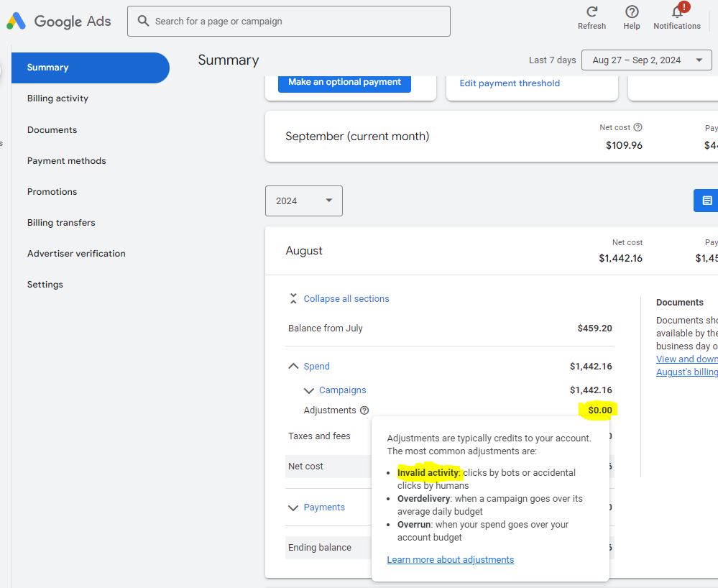Click the Adjustments help icon
Viewport: 718px width, 588px height.
364,410
